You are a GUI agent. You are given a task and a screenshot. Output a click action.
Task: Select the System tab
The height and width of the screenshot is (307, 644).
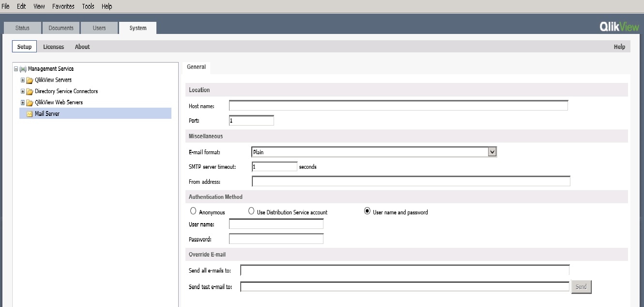point(138,28)
